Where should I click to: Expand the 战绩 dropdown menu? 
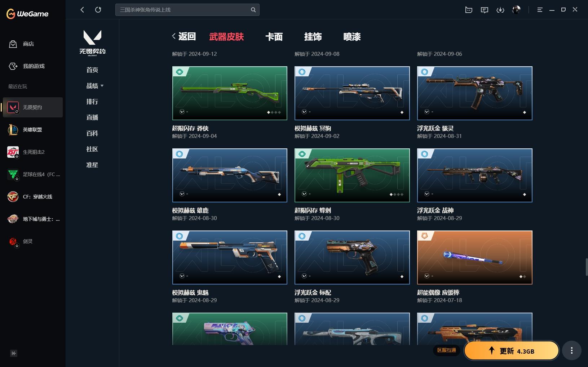(x=95, y=86)
